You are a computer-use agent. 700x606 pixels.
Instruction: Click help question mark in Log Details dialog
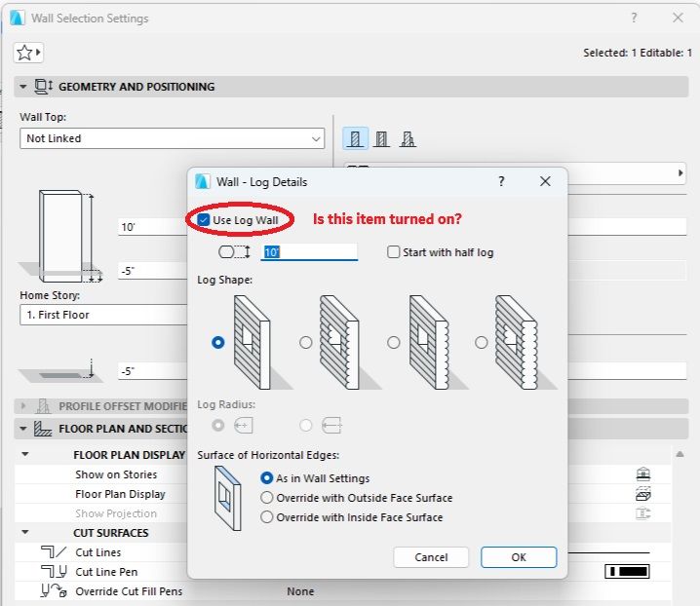(x=501, y=181)
